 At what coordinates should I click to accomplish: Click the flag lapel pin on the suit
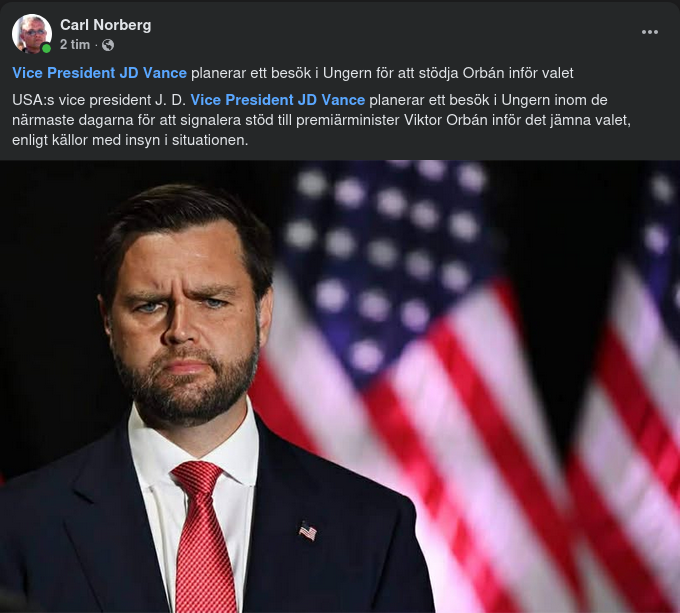pyautogui.click(x=308, y=531)
